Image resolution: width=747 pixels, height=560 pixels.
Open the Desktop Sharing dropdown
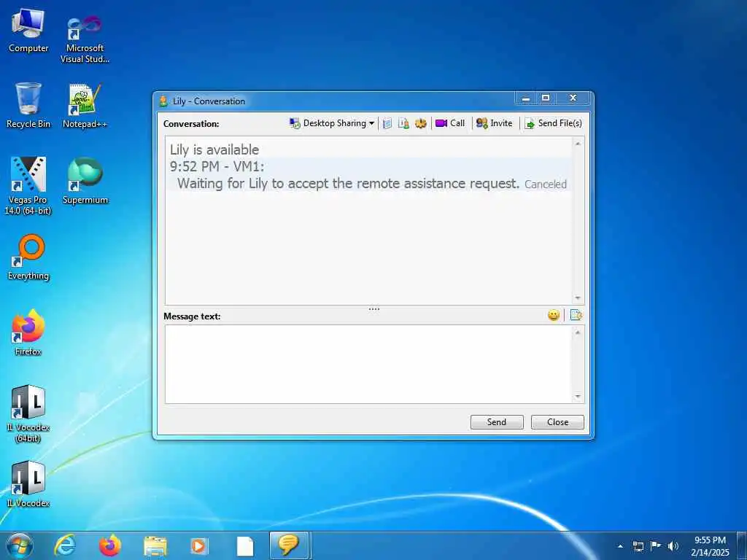tap(332, 123)
